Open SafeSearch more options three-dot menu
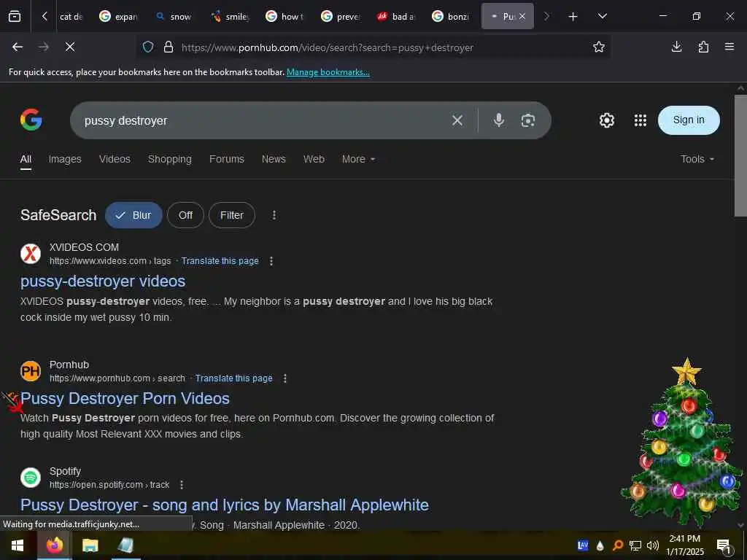 (x=274, y=215)
